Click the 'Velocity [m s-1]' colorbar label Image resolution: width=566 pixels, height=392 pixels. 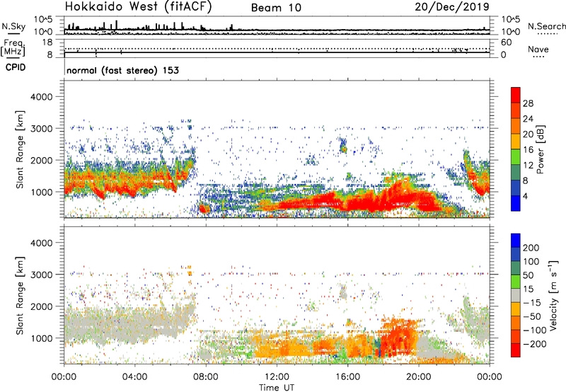click(x=553, y=295)
